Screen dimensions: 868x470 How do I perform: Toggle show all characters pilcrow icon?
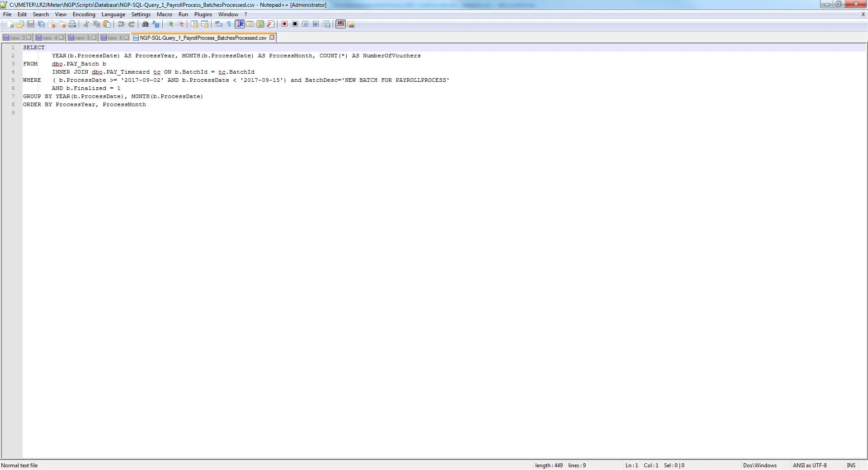(229, 24)
